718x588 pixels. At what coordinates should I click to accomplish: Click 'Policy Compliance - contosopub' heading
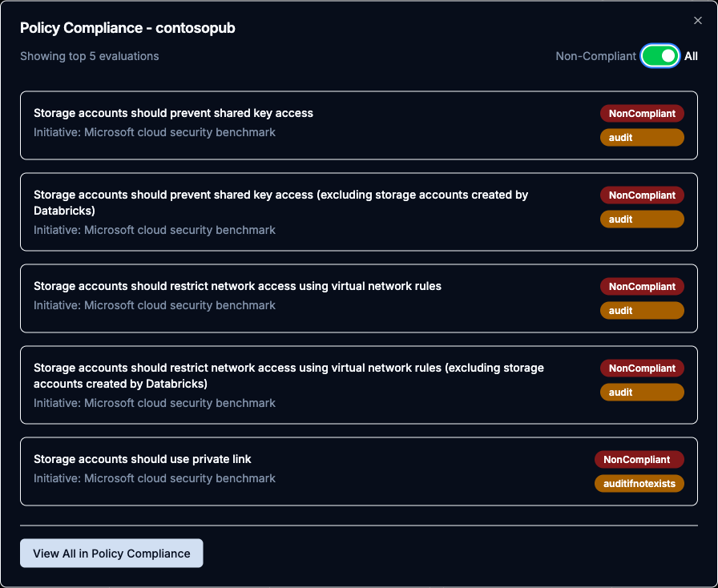[x=127, y=28]
